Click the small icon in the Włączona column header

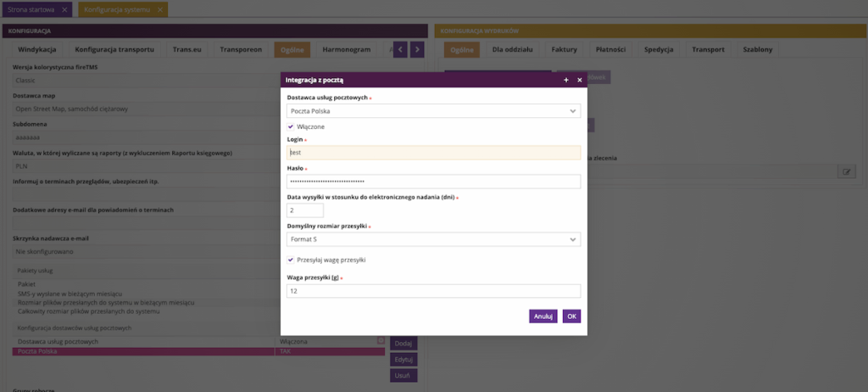381,340
